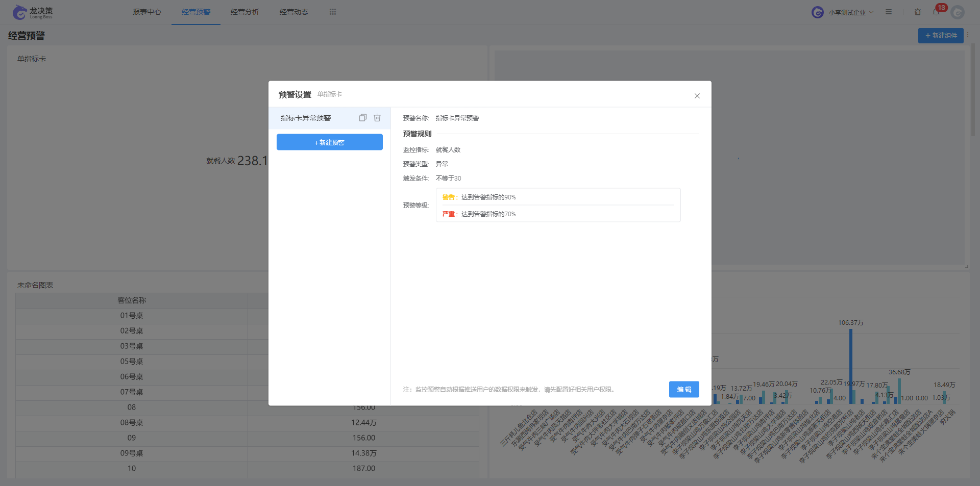The image size is (980, 486).
Task: Click the 异常 alert type value
Action: tap(442, 164)
